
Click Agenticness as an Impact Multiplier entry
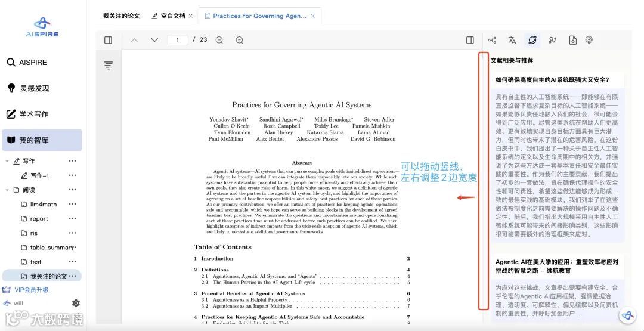point(252,306)
